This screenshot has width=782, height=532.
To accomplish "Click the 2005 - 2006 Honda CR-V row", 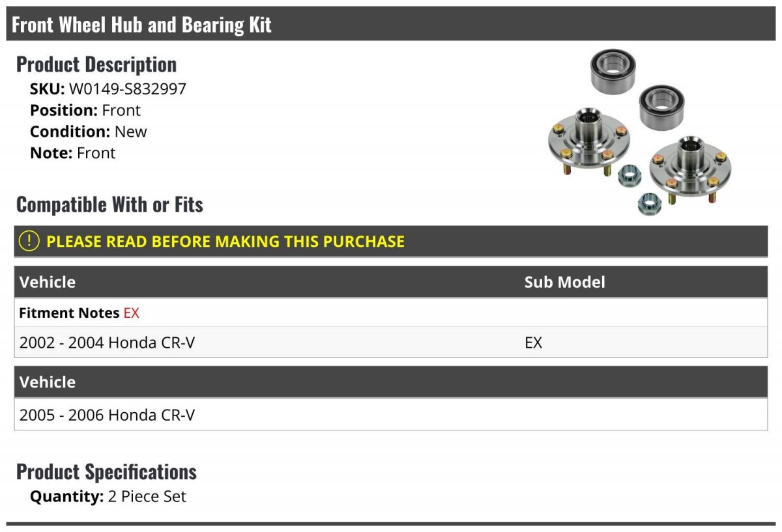I will click(x=391, y=415).
